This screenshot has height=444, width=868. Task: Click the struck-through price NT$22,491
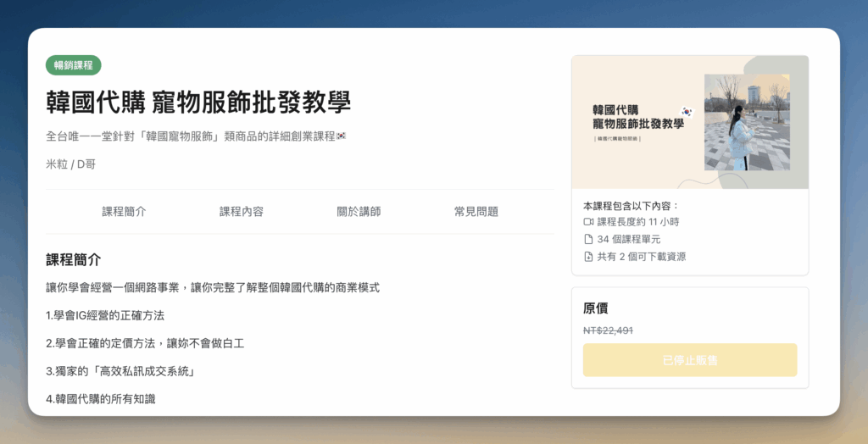click(608, 330)
